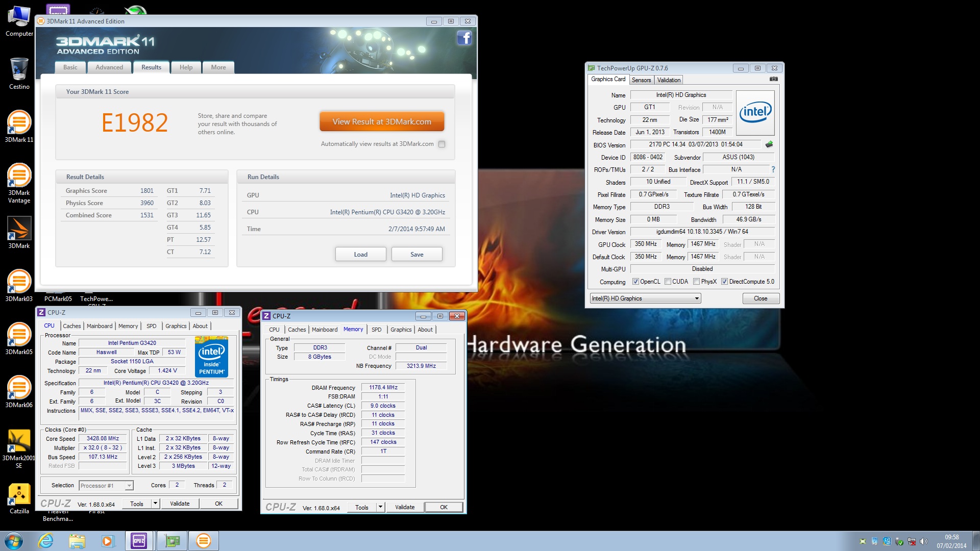Screen dimensions: 980x551
Task: Click the E1982 score text
Action: click(x=135, y=122)
